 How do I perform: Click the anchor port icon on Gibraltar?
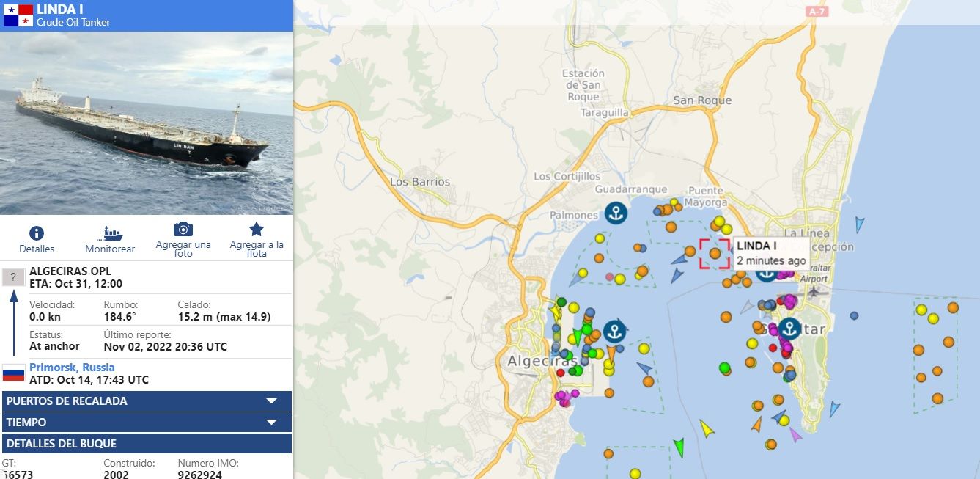789,328
